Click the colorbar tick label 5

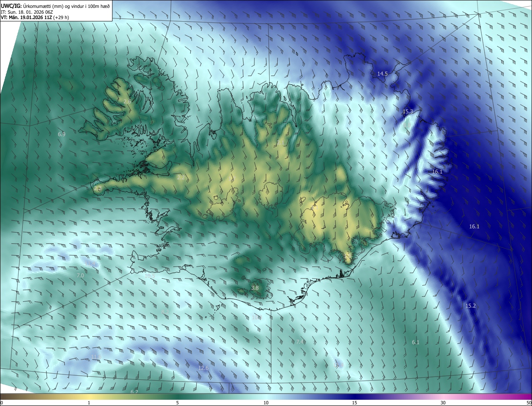click(x=177, y=403)
